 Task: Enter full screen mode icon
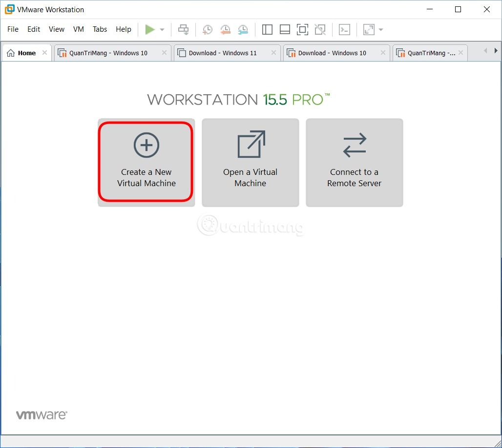click(302, 29)
